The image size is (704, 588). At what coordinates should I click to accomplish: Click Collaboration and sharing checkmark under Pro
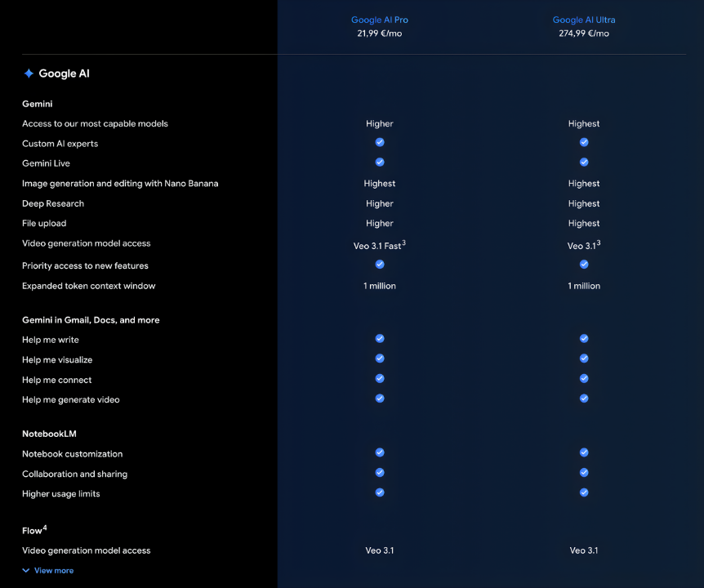point(380,472)
